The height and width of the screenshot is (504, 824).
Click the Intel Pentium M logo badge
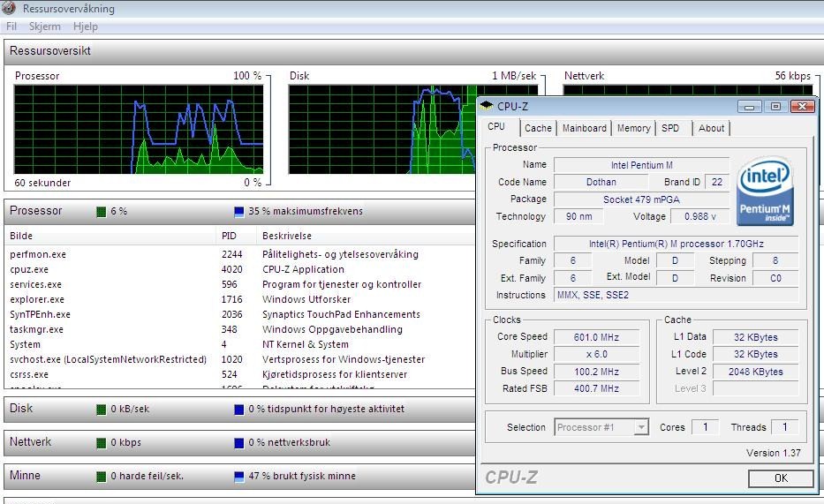click(x=765, y=192)
